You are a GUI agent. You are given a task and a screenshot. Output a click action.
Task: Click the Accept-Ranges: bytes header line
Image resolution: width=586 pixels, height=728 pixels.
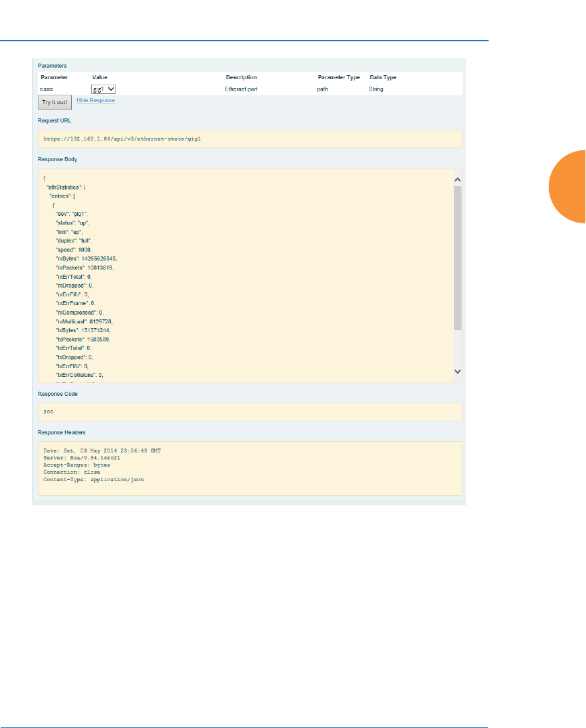click(x=76, y=465)
